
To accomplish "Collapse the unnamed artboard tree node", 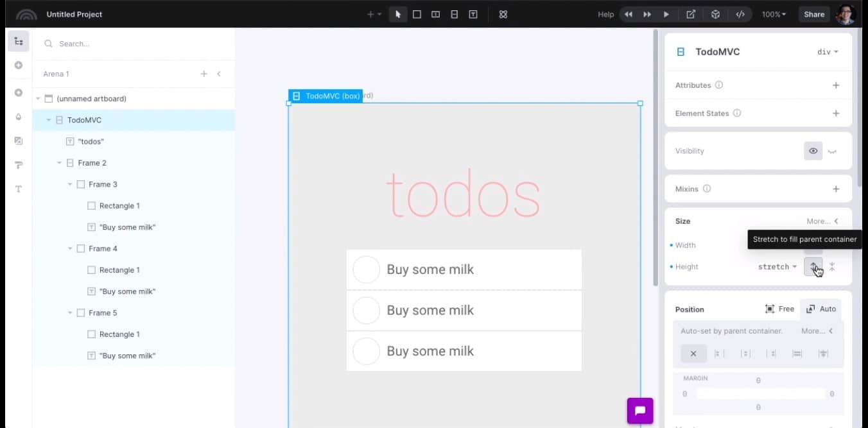I will (38, 99).
